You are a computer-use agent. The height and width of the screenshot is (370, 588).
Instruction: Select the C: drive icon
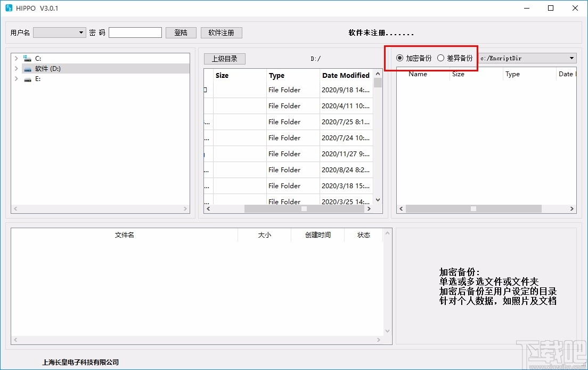click(x=28, y=58)
